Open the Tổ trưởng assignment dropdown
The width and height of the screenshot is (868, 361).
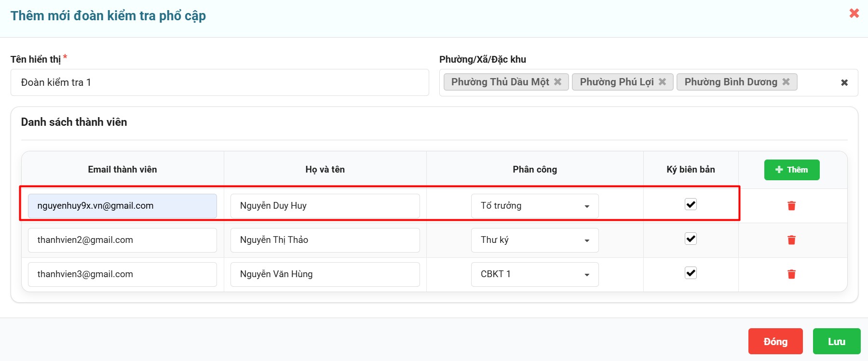tap(535, 206)
